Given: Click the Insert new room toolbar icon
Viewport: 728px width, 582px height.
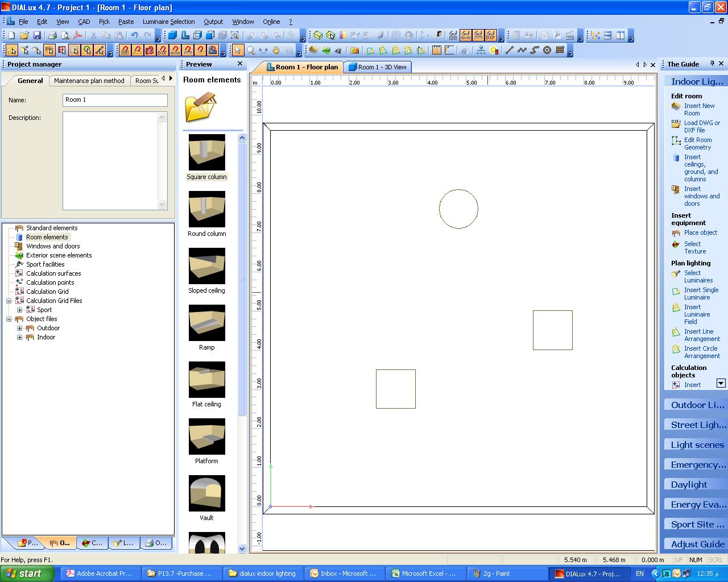Looking at the screenshot, I should pyautogui.click(x=313, y=50).
